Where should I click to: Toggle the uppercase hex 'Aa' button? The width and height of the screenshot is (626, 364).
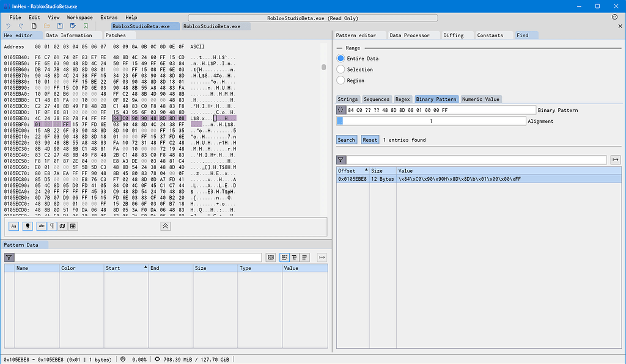[x=13, y=226]
